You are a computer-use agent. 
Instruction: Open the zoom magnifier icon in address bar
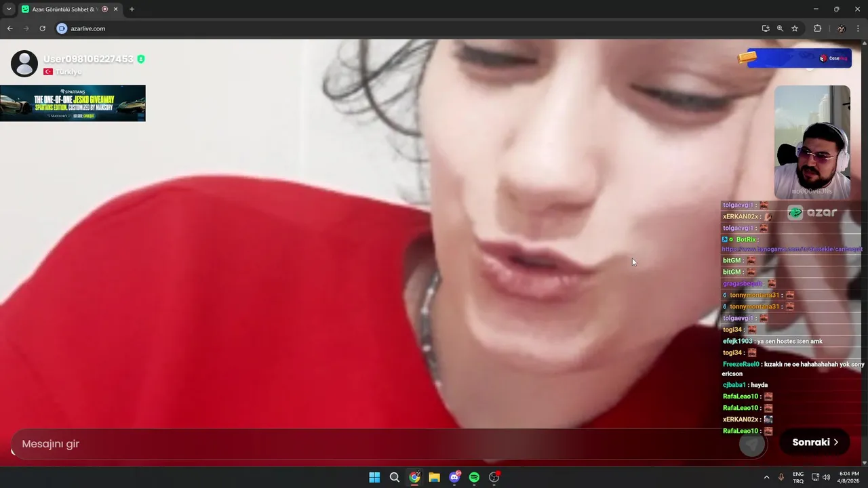point(780,28)
